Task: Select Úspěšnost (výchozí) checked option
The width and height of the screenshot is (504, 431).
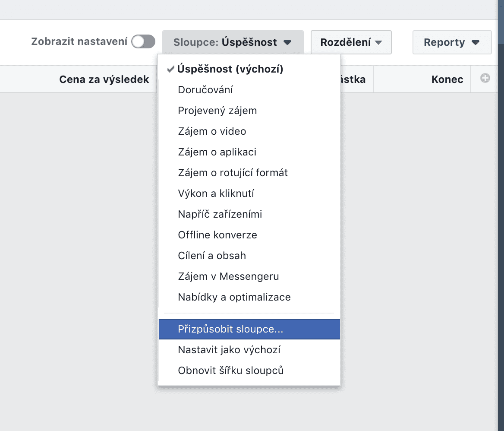Action: 230,69
